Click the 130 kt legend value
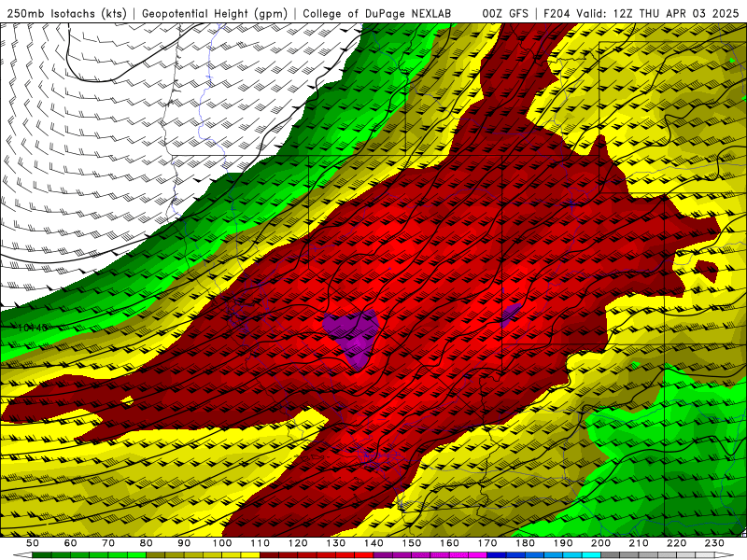This screenshot has height=560, width=747. pyautogui.click(x=336, y=543)
